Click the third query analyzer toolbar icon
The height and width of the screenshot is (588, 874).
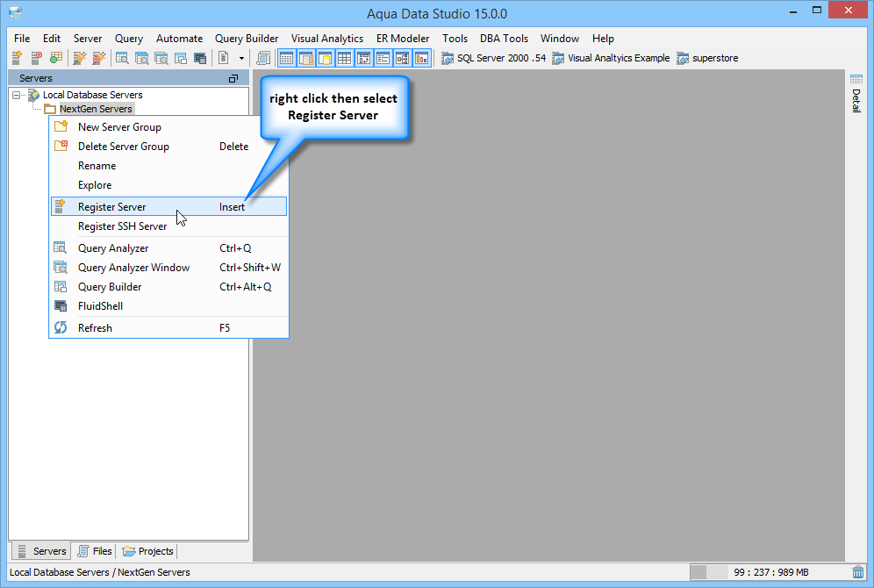coord(161,58)
